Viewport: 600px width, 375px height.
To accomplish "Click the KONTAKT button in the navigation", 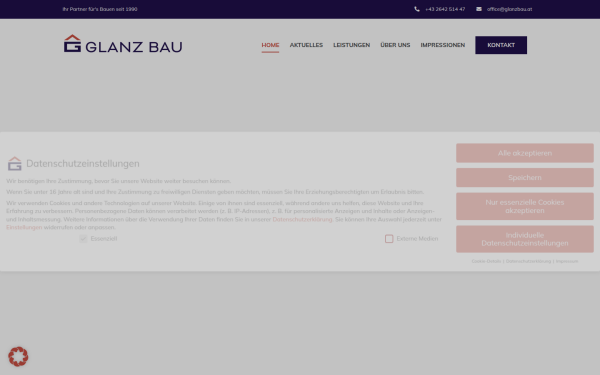I will point(501,45).
